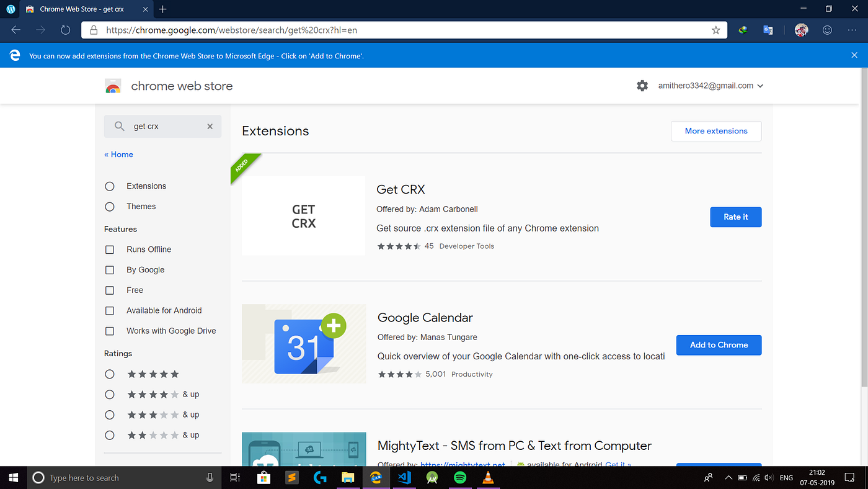This screenshot has width=868, height=489.
Task: Click the Google Calendar thumbnail image
Action: click(304, 344)
